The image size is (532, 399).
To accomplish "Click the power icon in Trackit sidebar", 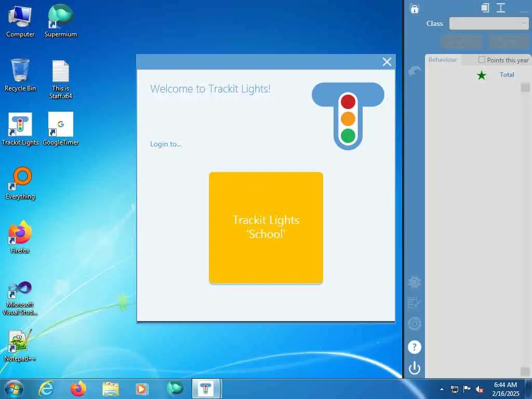I will click(415, 368).
